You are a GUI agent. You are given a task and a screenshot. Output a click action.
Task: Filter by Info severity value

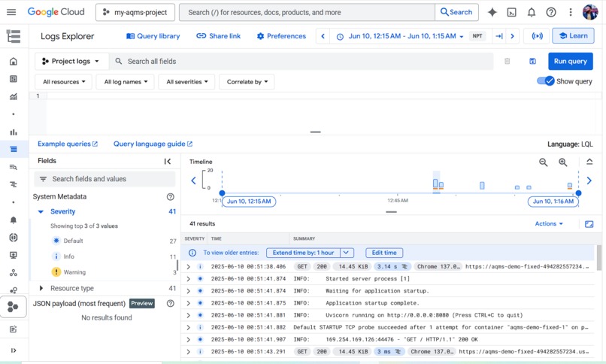[x=68, y=256]
